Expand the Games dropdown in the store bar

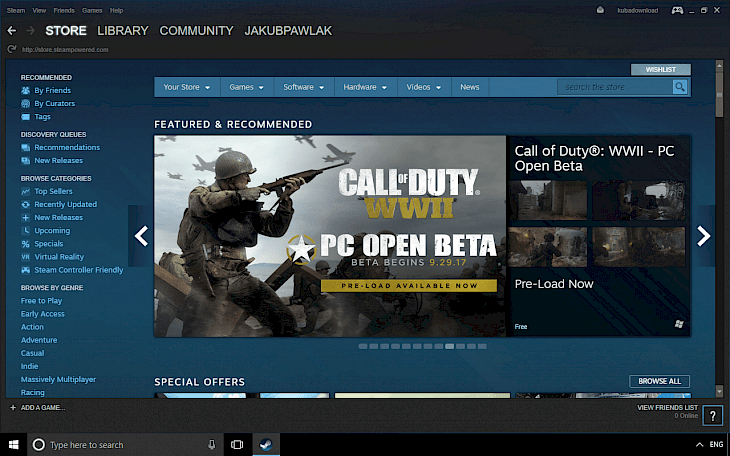[x=246, y=87]
